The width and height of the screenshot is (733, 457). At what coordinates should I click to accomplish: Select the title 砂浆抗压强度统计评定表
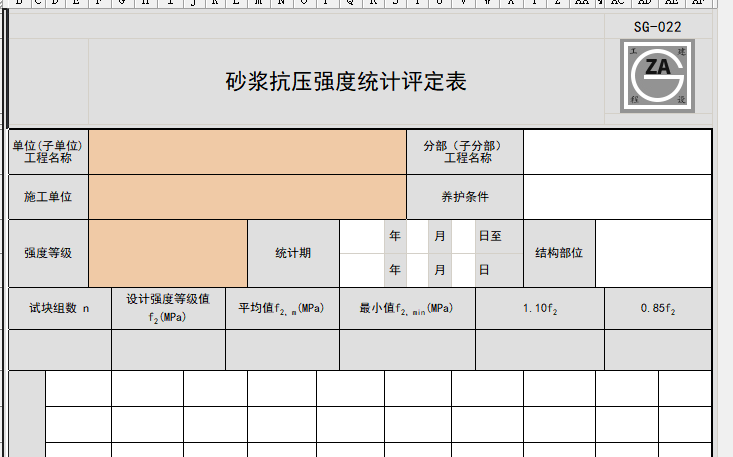[346, 81]
